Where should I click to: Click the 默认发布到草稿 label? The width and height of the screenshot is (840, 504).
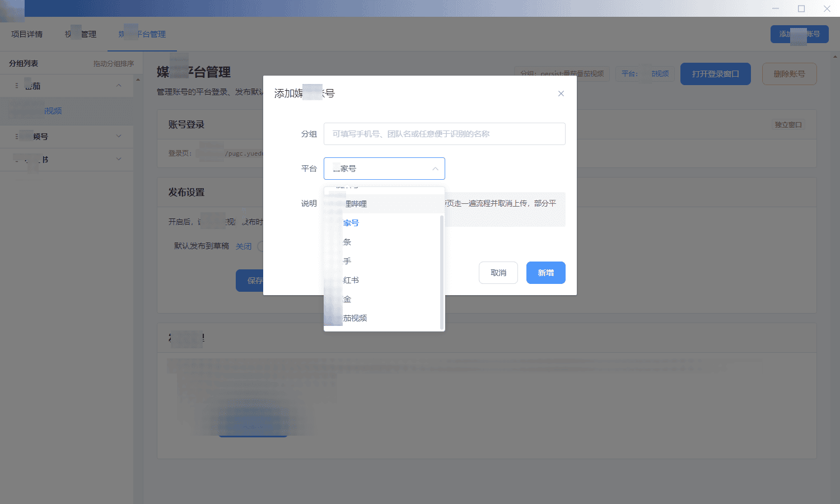[x=202, y=246]
